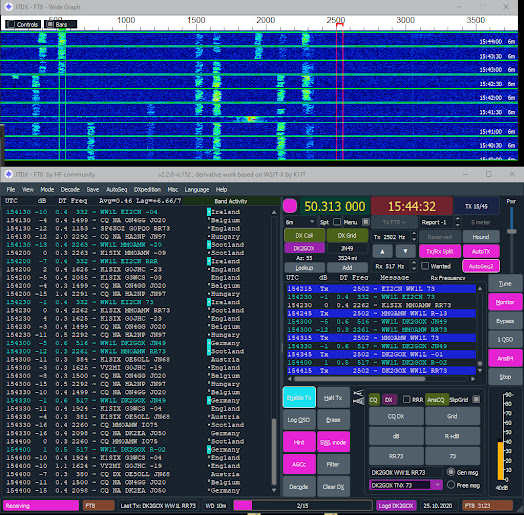Image resolution: width=524 pixels, height=515 pixels.
Task: Increase Tx 2502 Hz with the up arrow
Action: [x=414, y=234]
